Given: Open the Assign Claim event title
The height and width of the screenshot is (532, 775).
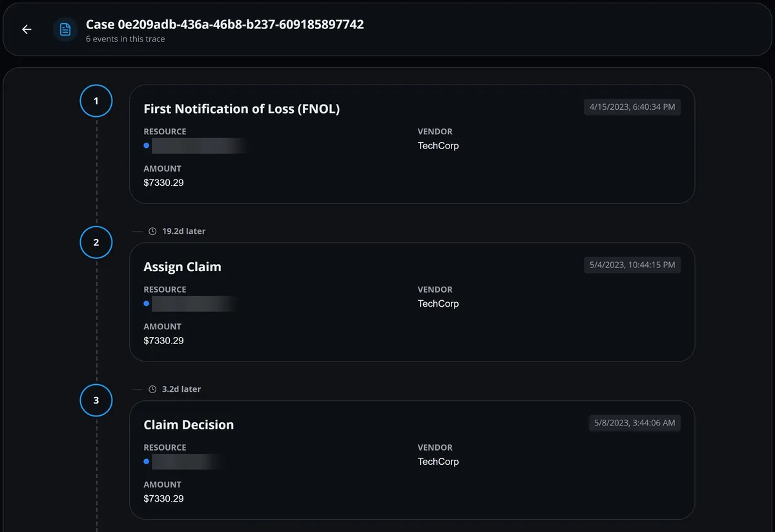Looking at the screenshot, I should point(182,267).
